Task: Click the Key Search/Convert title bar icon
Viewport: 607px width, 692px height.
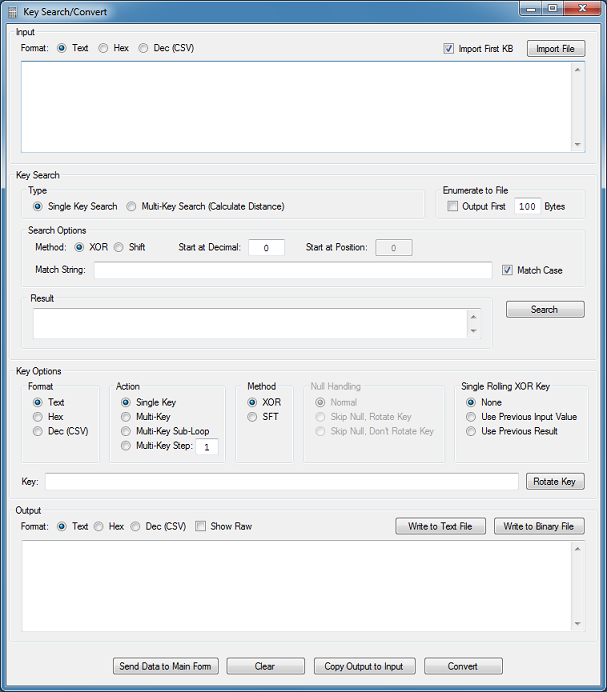Action: (x=12, y=11)
